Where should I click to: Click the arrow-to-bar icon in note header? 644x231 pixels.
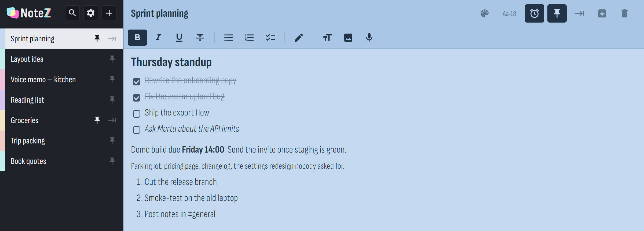[x=579, y=13]
